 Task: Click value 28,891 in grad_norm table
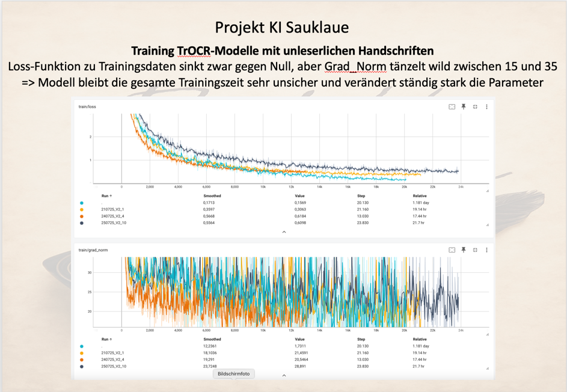point(300,366)
